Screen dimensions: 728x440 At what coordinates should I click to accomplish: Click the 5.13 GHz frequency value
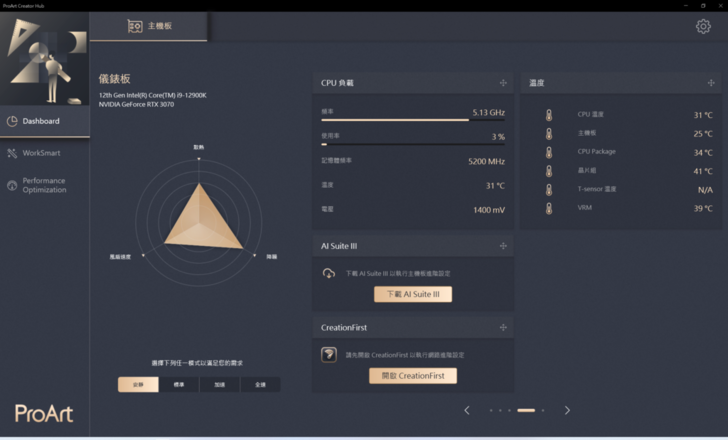click(x=488, y=112)
